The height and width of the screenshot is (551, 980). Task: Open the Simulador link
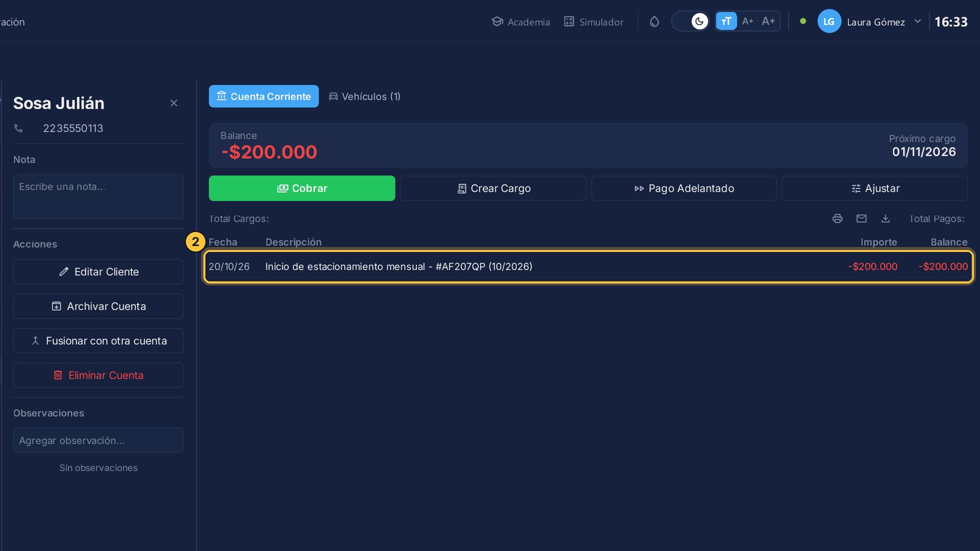pyautogui.click(x=594, y=22)
